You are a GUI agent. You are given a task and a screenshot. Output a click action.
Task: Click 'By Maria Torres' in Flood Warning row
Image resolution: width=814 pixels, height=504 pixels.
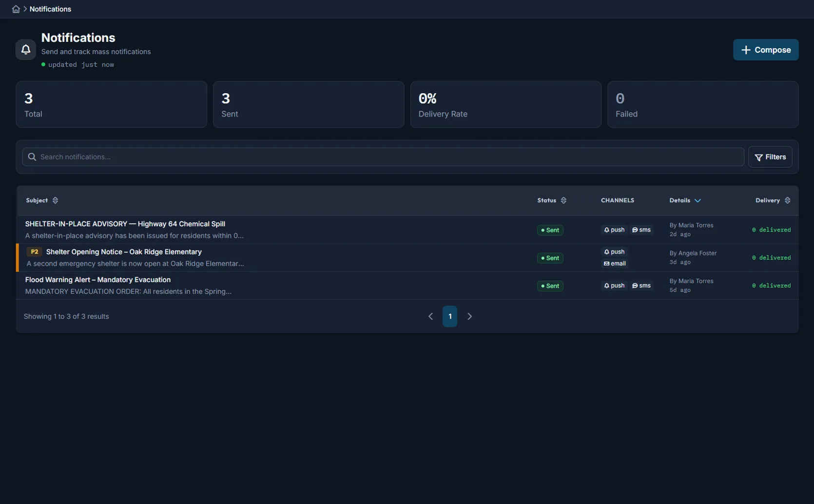click(x=691, y=281)
